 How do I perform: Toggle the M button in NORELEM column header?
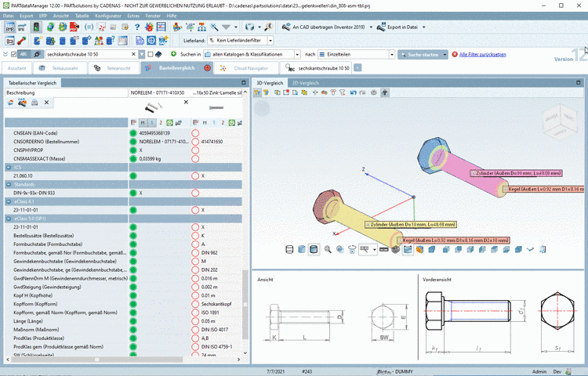143,123
